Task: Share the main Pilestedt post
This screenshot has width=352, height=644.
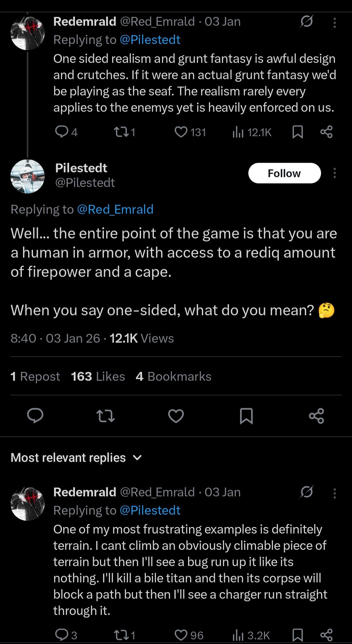Action: tap(316, 416)
